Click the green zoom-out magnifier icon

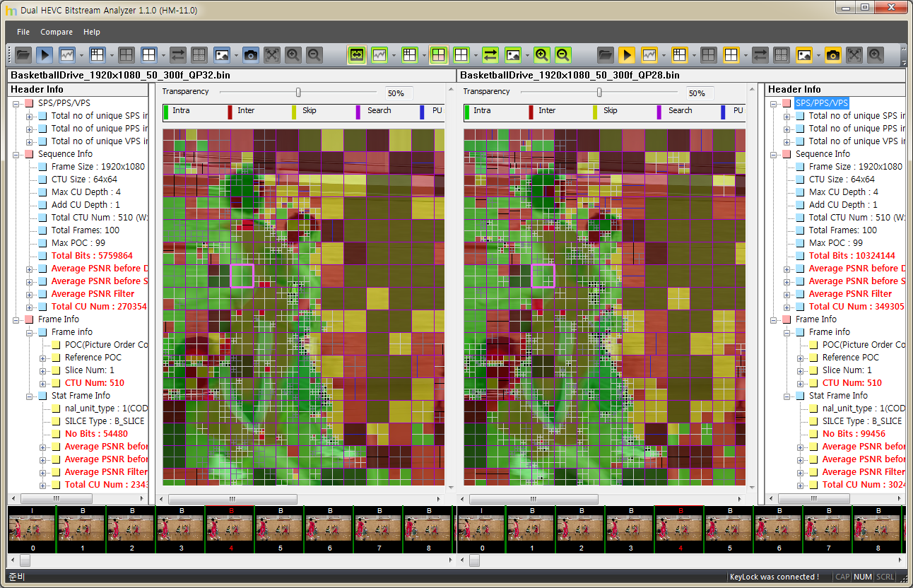(x=562, y=54)
